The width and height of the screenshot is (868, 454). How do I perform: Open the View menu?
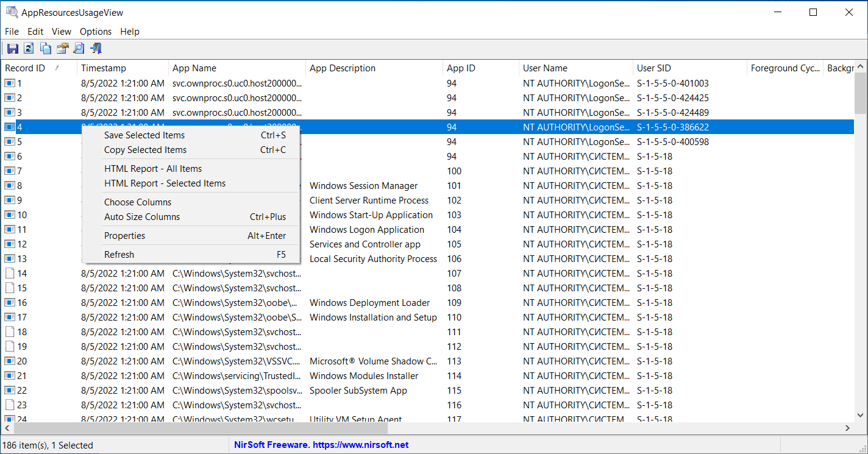(x=62, y=32)
